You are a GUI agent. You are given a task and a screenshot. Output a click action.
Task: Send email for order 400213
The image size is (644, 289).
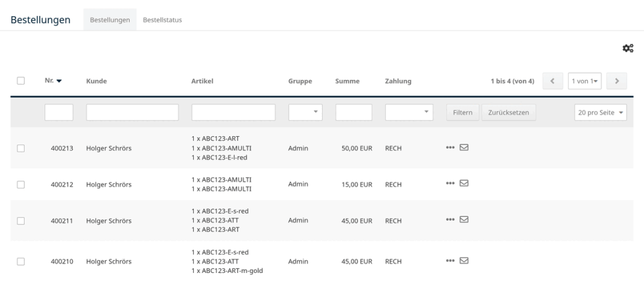pos(464,147)
